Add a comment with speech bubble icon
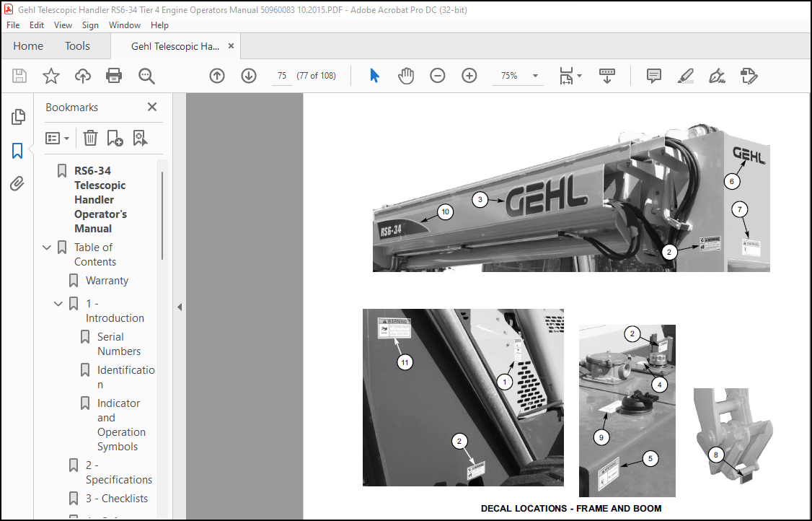Image resolution: width=812 pixels, height=521 pixels. [x=654, y=76]
